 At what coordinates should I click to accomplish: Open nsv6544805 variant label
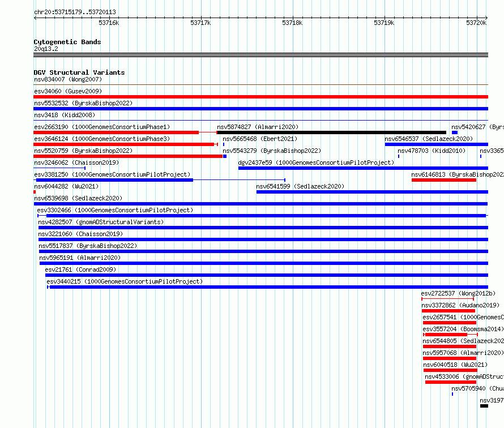pyautogui.click(x=463, y=341)
